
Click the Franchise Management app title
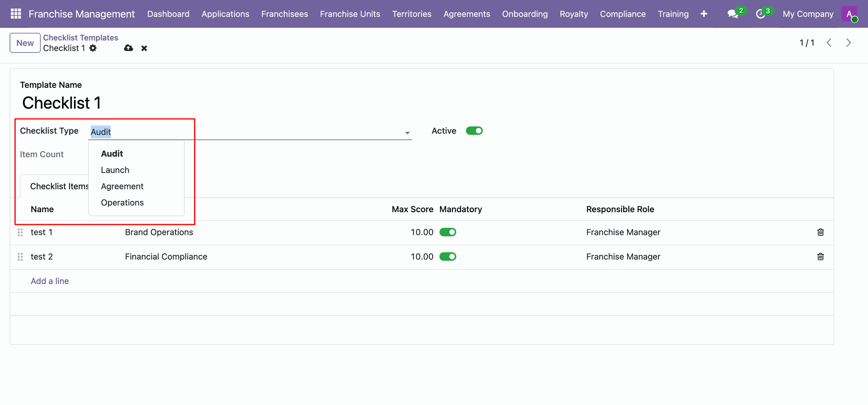[x=81, y=14]
